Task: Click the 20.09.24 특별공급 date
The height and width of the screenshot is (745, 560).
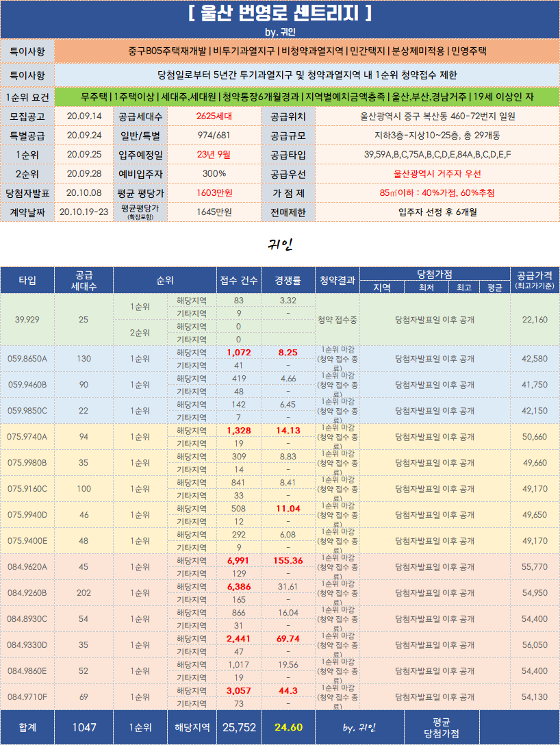Action: point(84,136)
